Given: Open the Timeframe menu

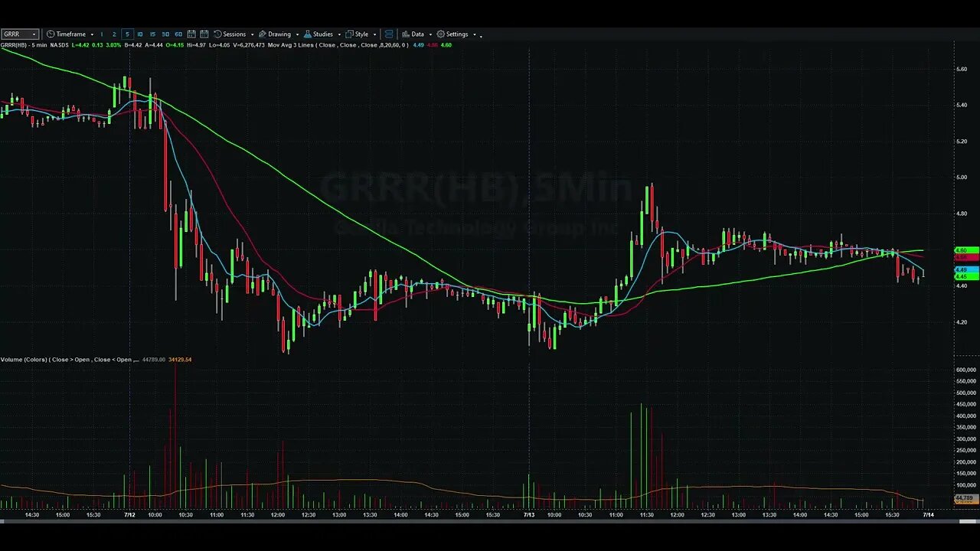Looking at the screenshot, I should pyautogui.click(x=70, y=34).
